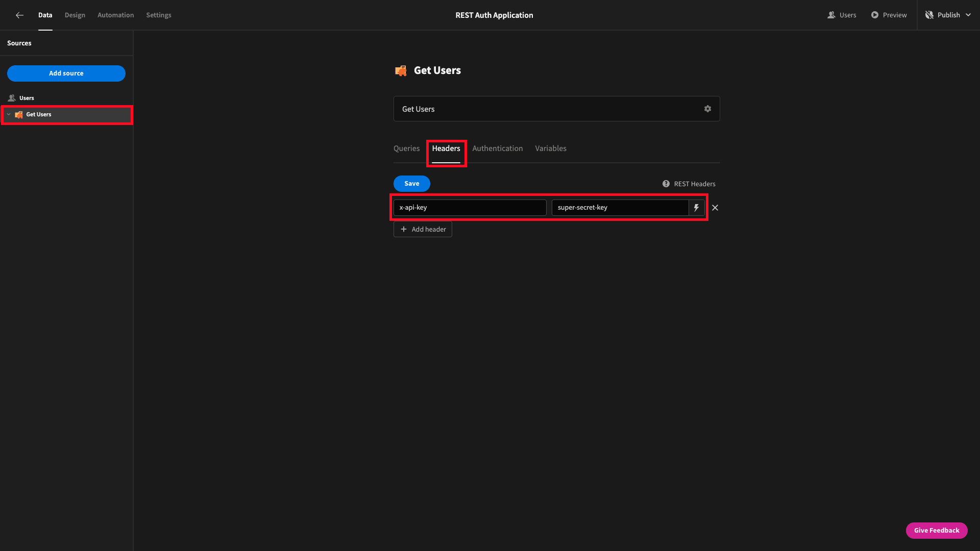980x551 pixels.
Task: Expand the Get Users tree item
Action: 8,114
